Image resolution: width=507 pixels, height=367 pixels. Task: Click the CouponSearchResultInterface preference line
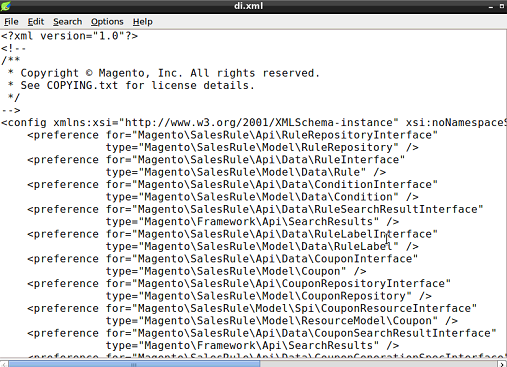coord(262,333)
